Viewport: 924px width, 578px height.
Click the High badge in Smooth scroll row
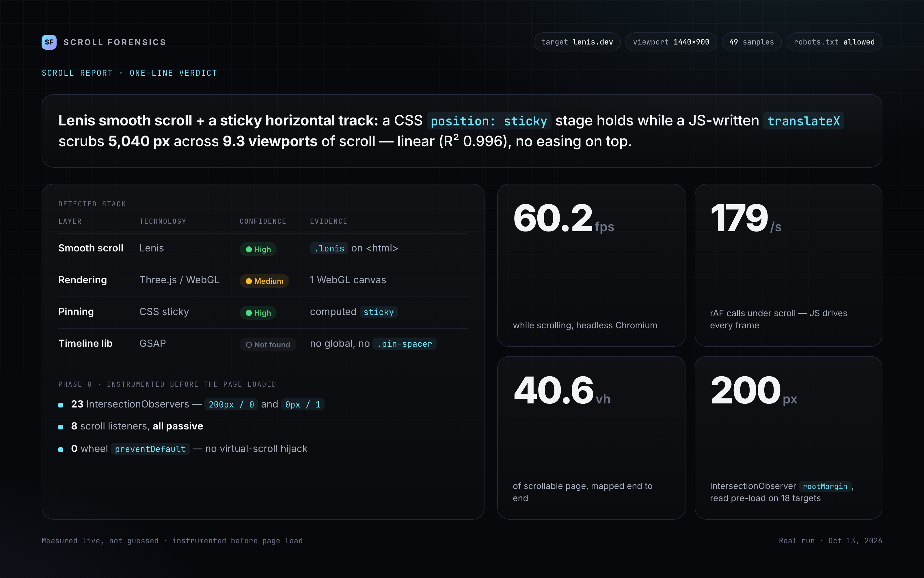click(258, 249)
